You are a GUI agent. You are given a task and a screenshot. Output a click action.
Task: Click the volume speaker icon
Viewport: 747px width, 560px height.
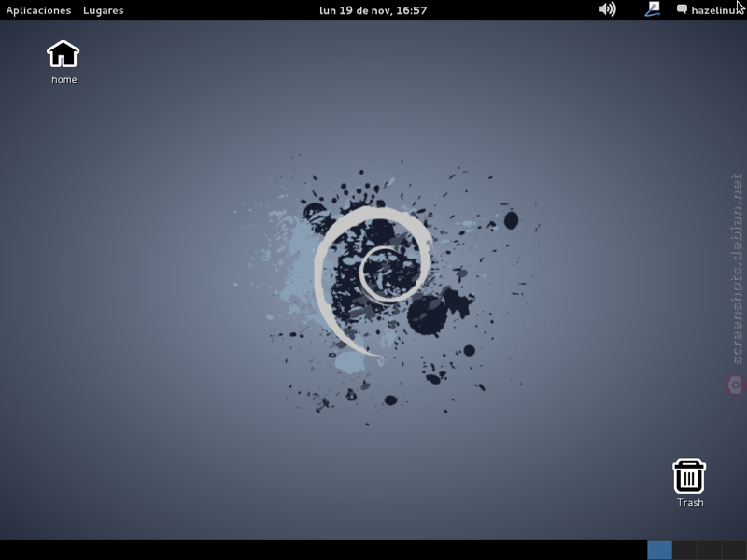point(608,9)
